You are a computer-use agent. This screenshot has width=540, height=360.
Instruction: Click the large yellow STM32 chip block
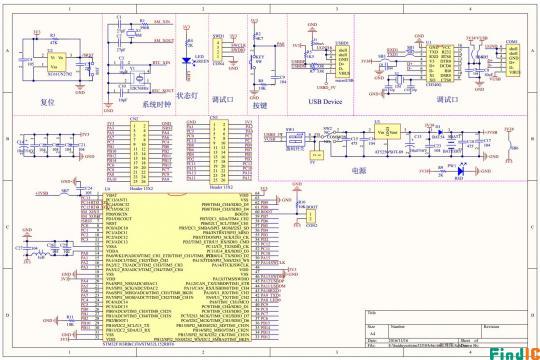coord(177,267)
